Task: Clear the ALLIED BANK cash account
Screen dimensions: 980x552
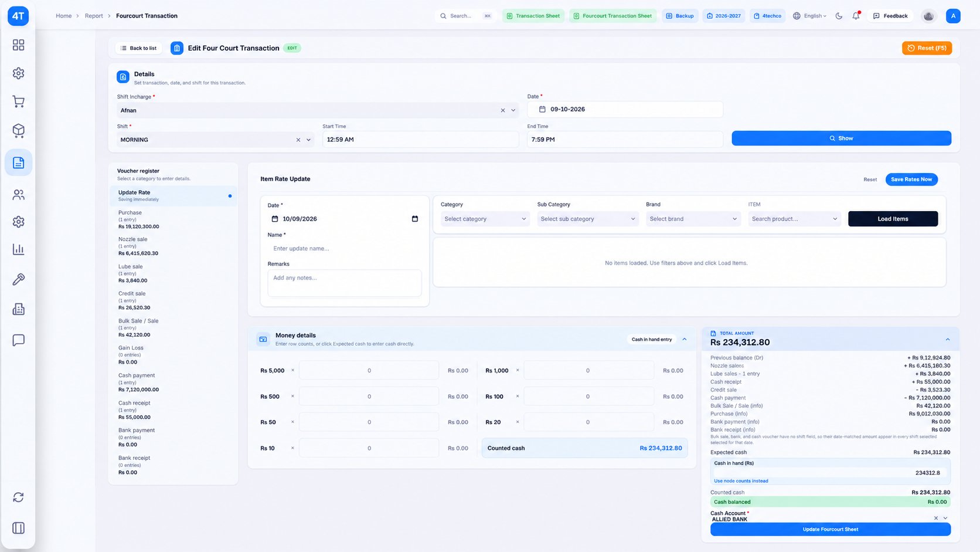Action: tap(935, 518)
